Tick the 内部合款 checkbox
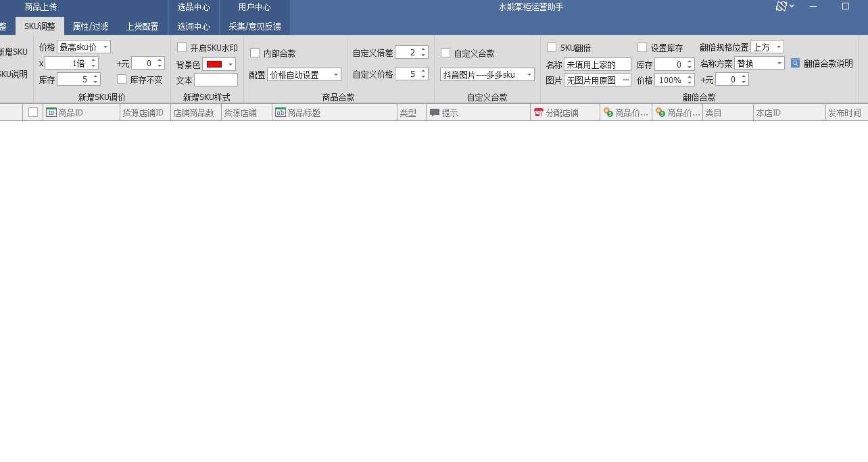 (x=255, y=53)
